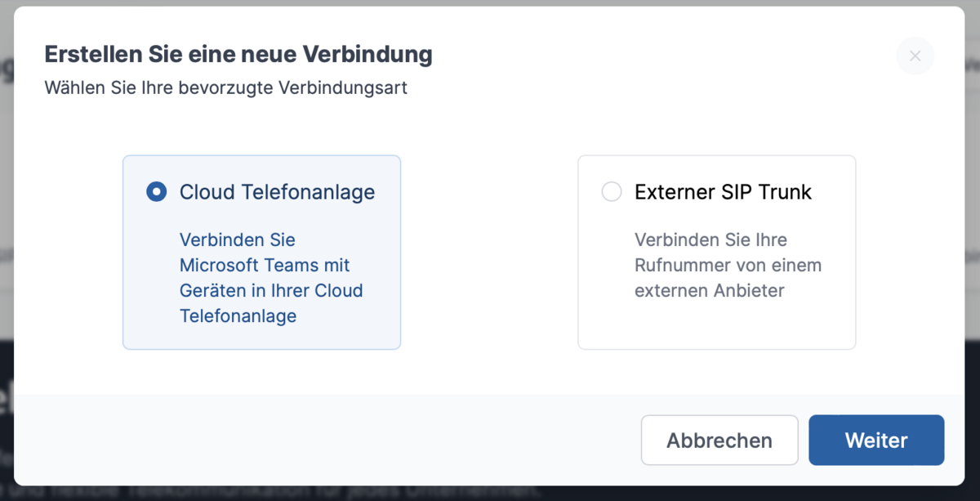The height and width of the screenshot is (501, 980).
Task: Click the text Verbinden Sie Ihre
Action: [710, 240]
